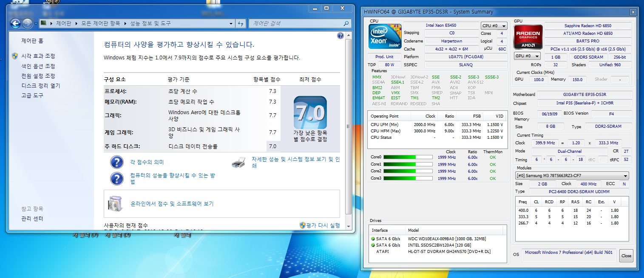Viewport: 644px width, 278px height.
Task: Open the CPU #0 selector dropdown
Action: [x=494, y=26]
